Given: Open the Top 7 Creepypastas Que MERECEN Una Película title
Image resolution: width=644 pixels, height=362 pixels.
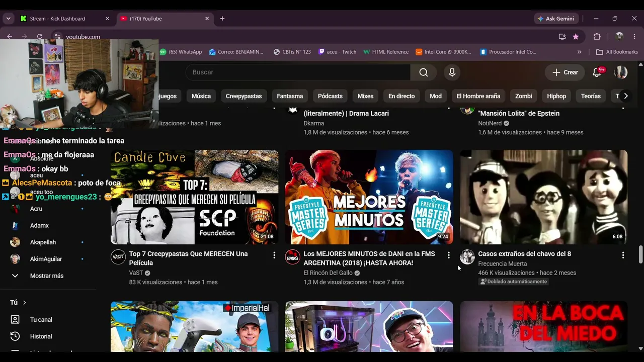Looking at the screenshot, I should 189,258.
